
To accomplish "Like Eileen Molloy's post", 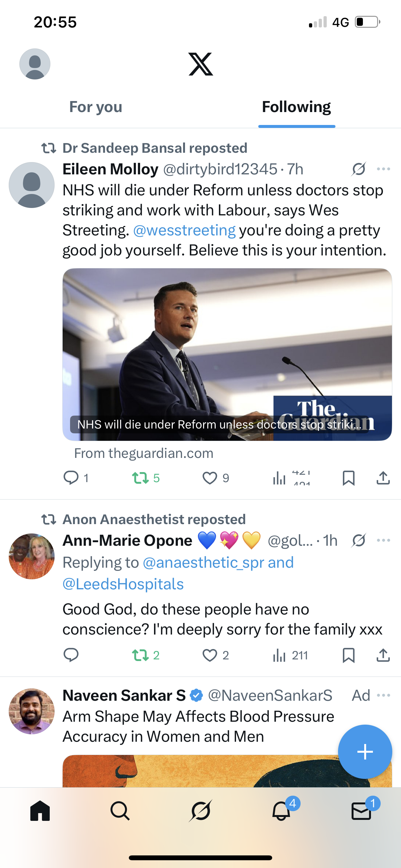I will pyautogui.click(x=210, y=478).
